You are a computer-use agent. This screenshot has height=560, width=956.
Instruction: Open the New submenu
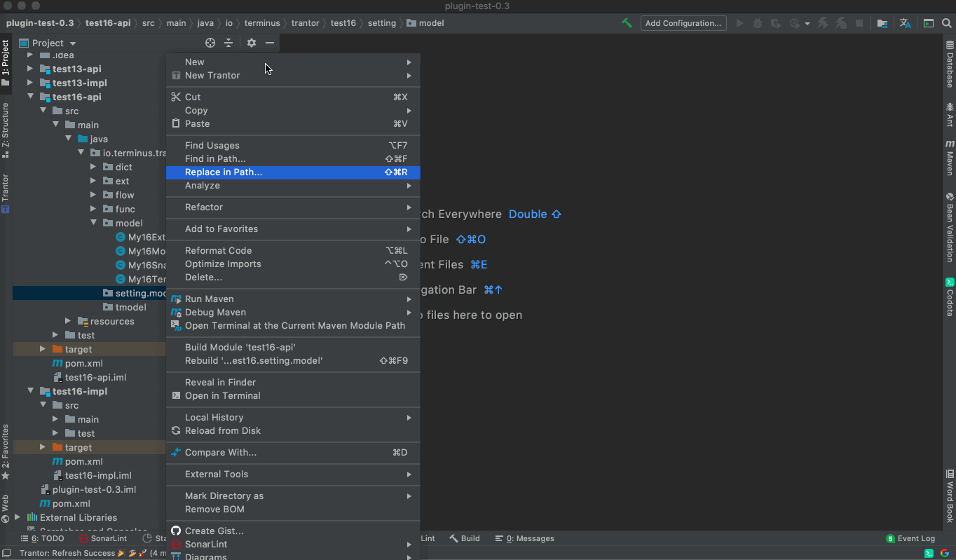pos(293,62)
